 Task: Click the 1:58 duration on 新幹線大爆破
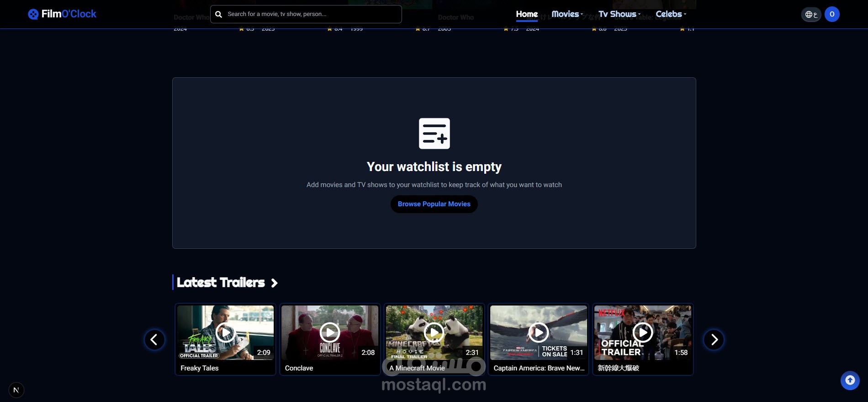(x=681, y=353)
